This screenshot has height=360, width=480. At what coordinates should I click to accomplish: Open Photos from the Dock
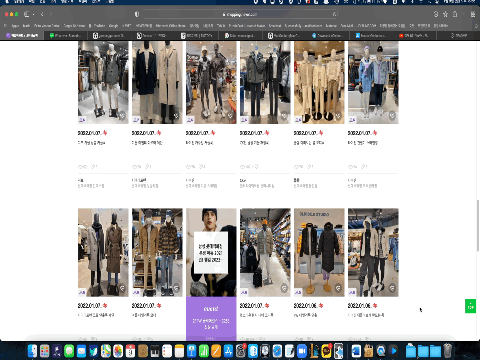[x=118, y=351]
